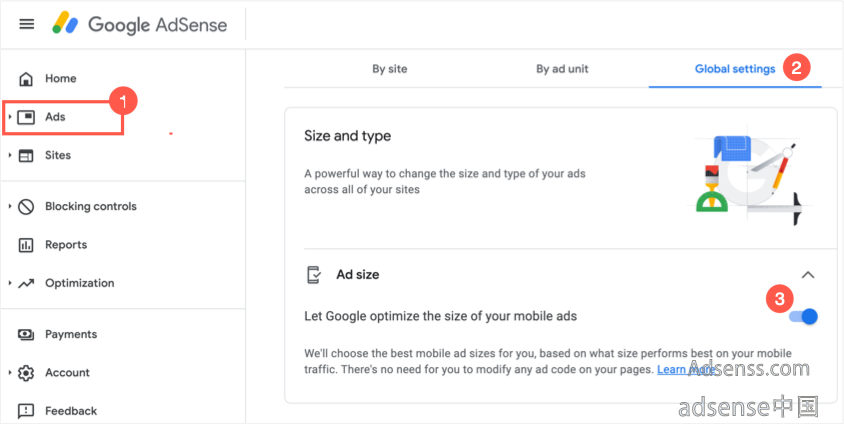844x424 pixels.
Task: Click 'Let Google optimize the size' text
Action: pyautogui.click(x=440, y=316)
